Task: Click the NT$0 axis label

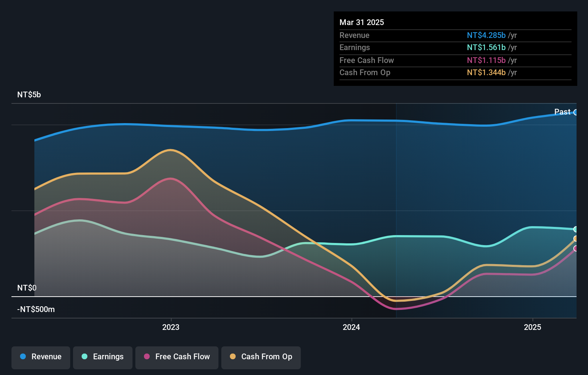Action: [x=27, y=288]
